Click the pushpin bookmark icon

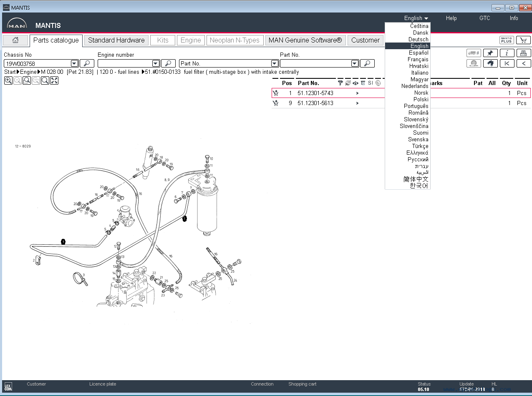[490, 53]
